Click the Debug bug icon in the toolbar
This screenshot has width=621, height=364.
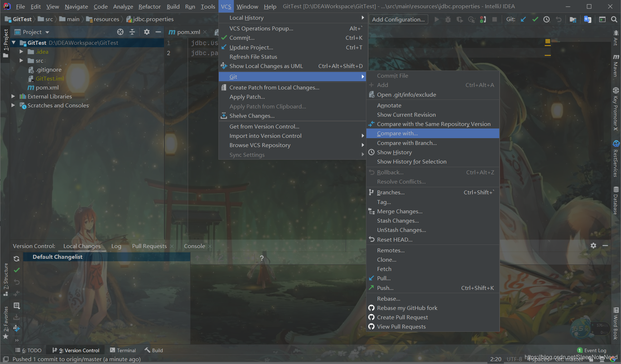tap(448, 19)
